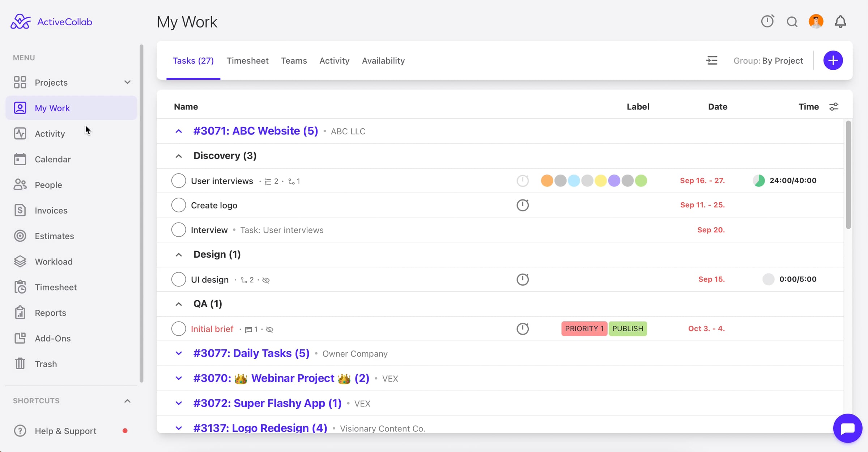This screenshot has width=868, height=452.
Task: Start the timer for Create logo
Action: tap(523, 205)
